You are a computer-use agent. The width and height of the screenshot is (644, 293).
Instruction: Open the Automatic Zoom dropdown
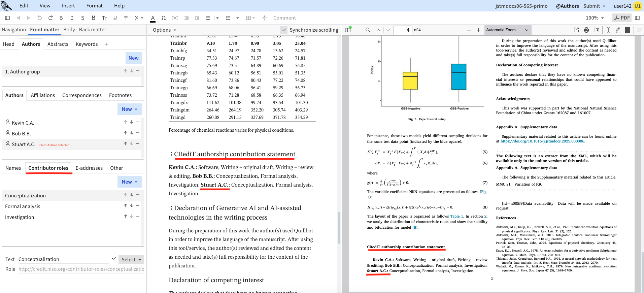pos(507,30)
